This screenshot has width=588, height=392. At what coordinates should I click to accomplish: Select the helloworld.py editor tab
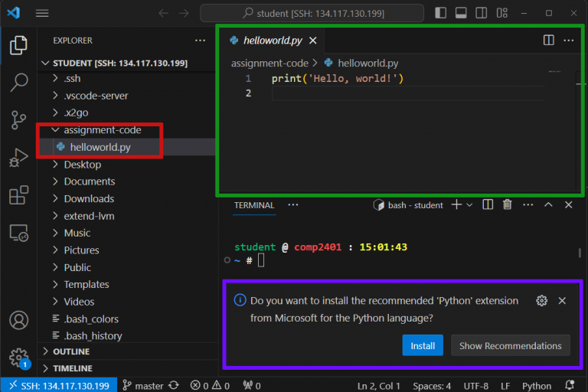coord(272,41)
